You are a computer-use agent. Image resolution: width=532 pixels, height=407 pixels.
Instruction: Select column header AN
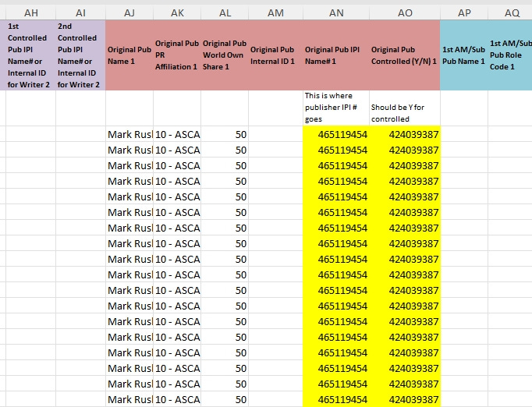pyautogui.click(x=336, y=13)
